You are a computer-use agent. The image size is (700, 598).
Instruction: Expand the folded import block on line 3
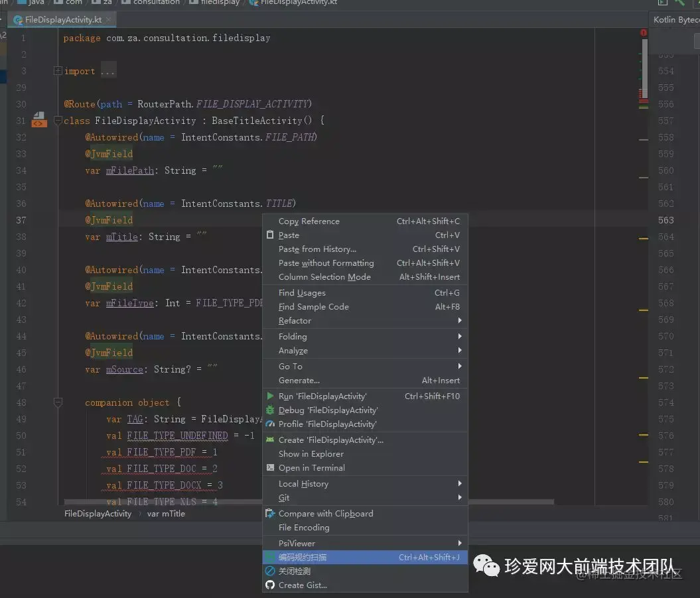pos(58,70)
